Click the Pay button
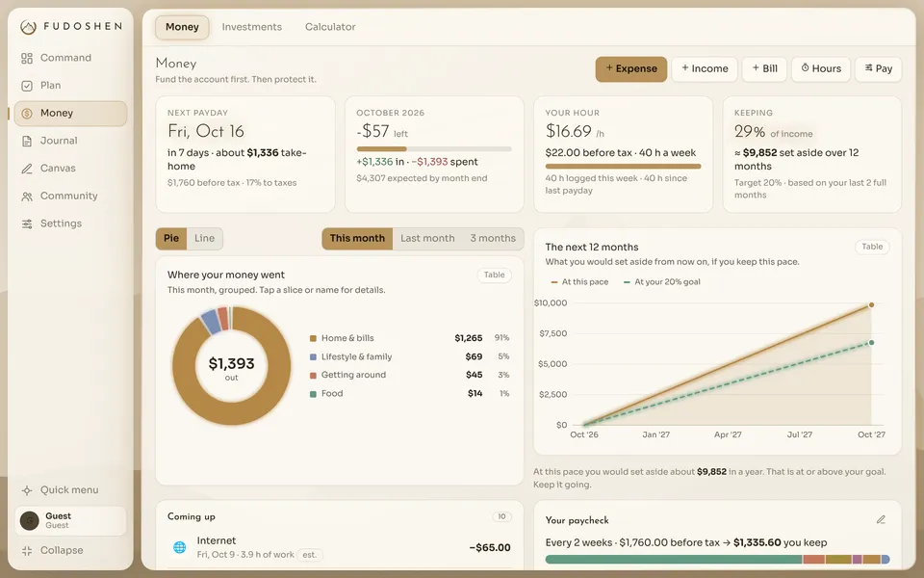Screen dimensions: 924x578 tap(878, 69)
